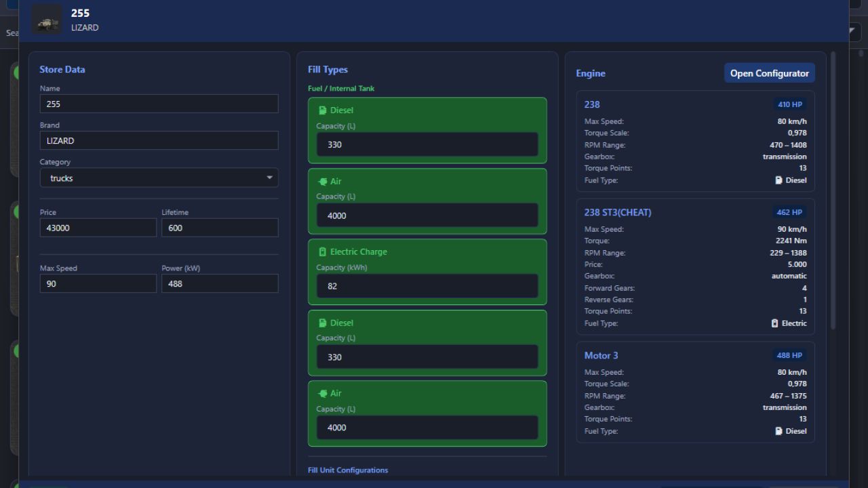Click the Price field showing 43000
Screen dimensions: 868x488
click(x=98, y=228)
